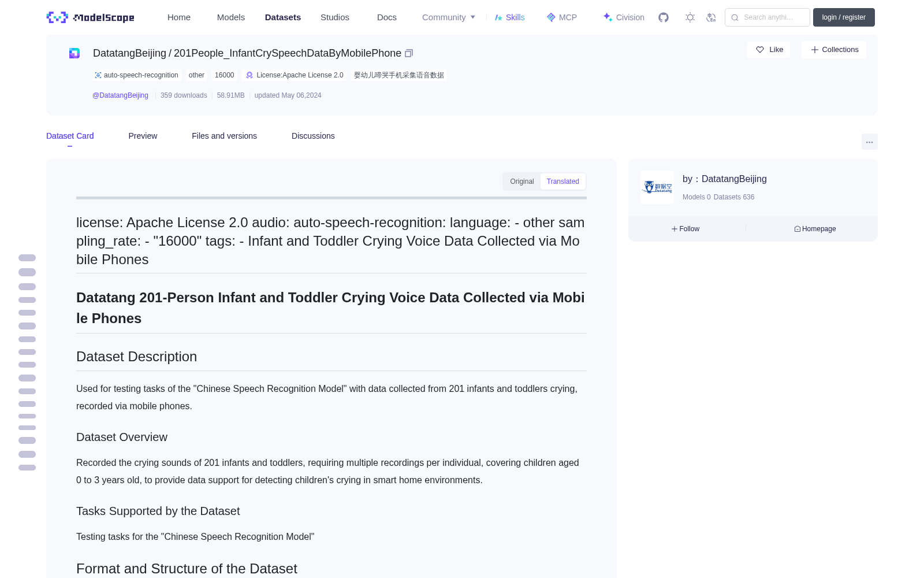Click the Civision nav link
924x578 pixels.
pos(624,17)
